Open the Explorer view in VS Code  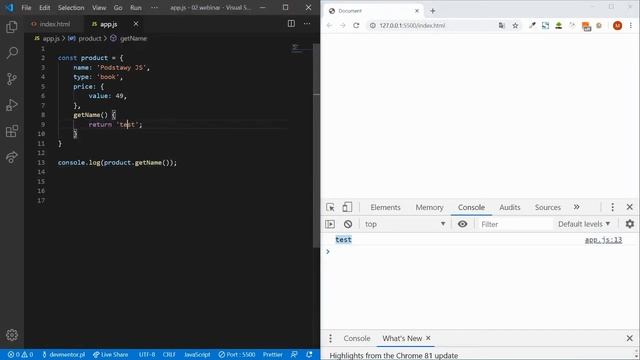(x=12, y=27)
